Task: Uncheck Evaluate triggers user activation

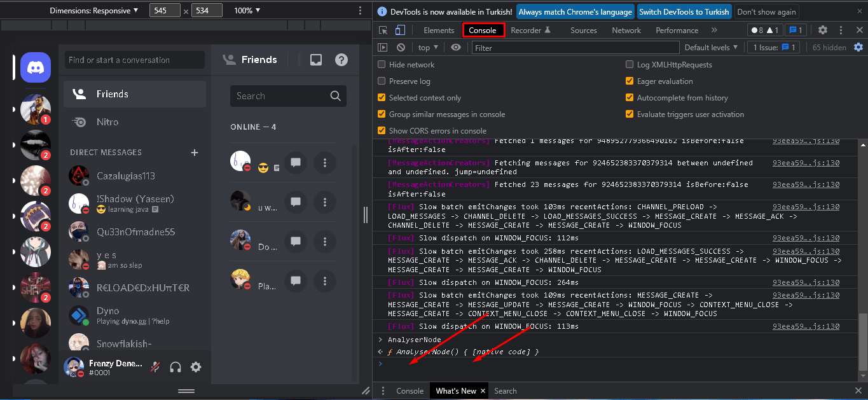Action: [x=630, y=114]
